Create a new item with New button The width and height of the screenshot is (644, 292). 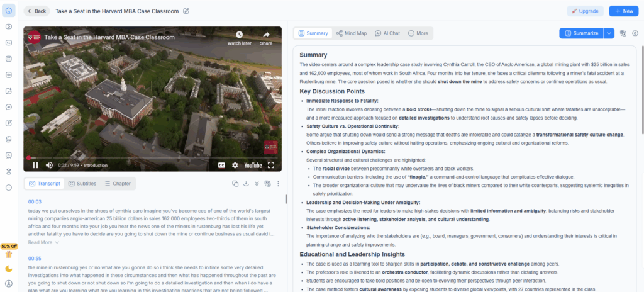pyautogui.click(x=623, y=11)
